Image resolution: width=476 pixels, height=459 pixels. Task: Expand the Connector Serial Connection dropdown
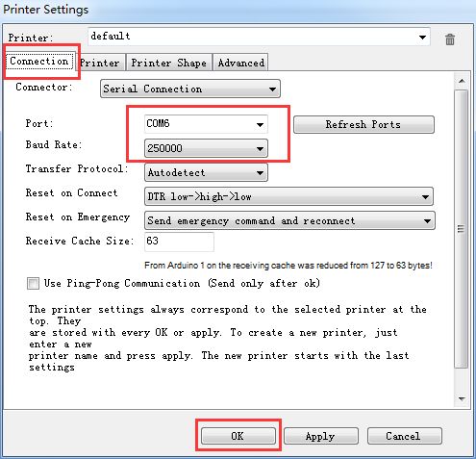pyautogui.click(x=190, y=89)
